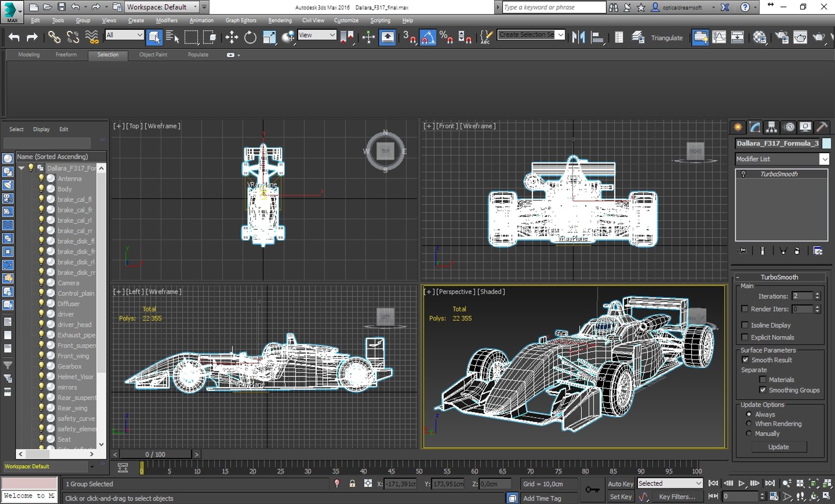Open the selection filter All dropdown

(124, 35)
